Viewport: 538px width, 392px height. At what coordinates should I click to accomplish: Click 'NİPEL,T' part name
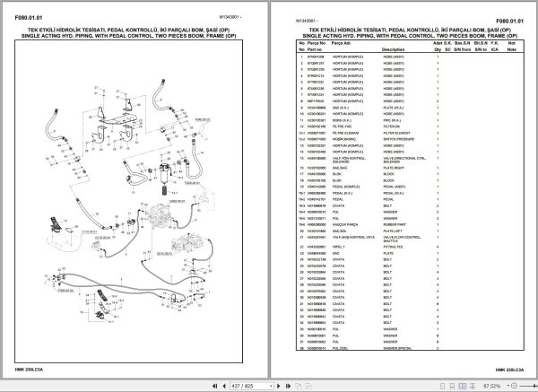pos(339,247)
